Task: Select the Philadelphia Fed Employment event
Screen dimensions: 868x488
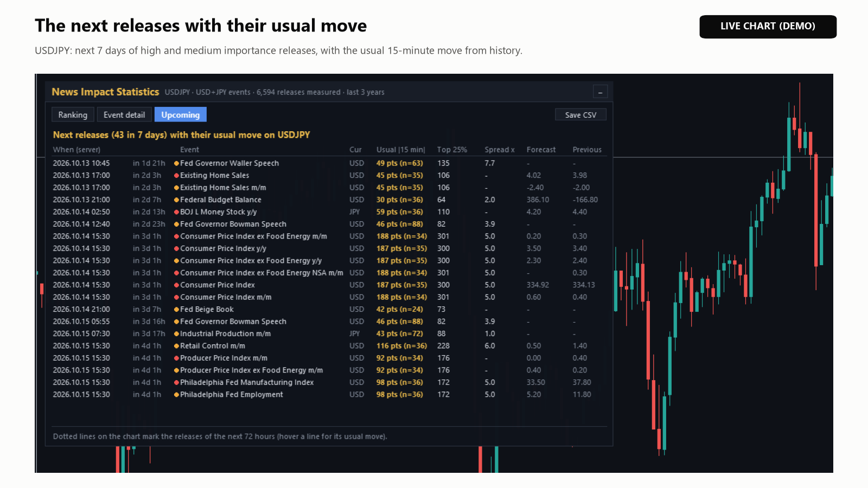Action: point(232,395)
